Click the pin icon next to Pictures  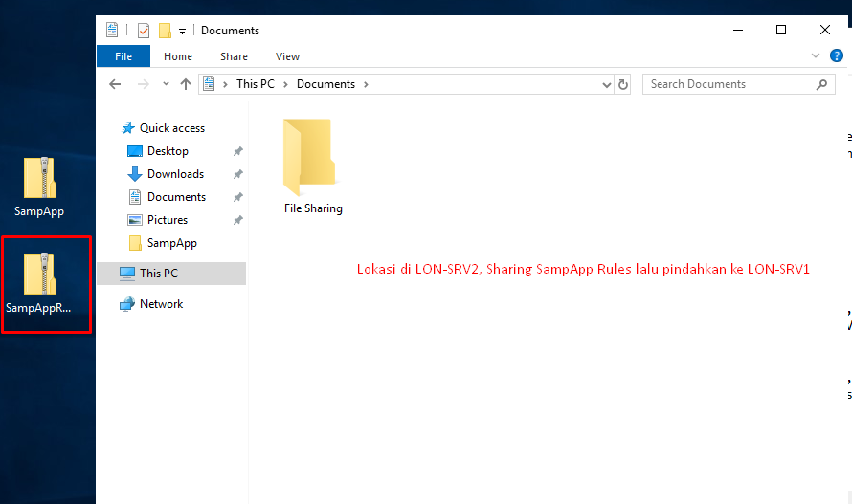coord(238,220)
